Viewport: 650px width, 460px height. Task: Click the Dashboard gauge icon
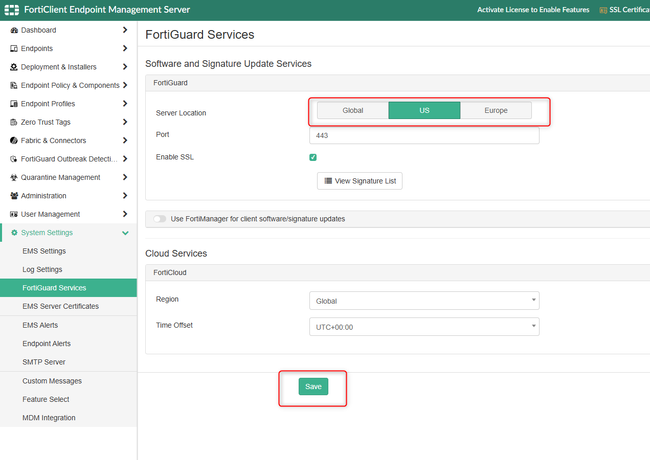point(14,30)
